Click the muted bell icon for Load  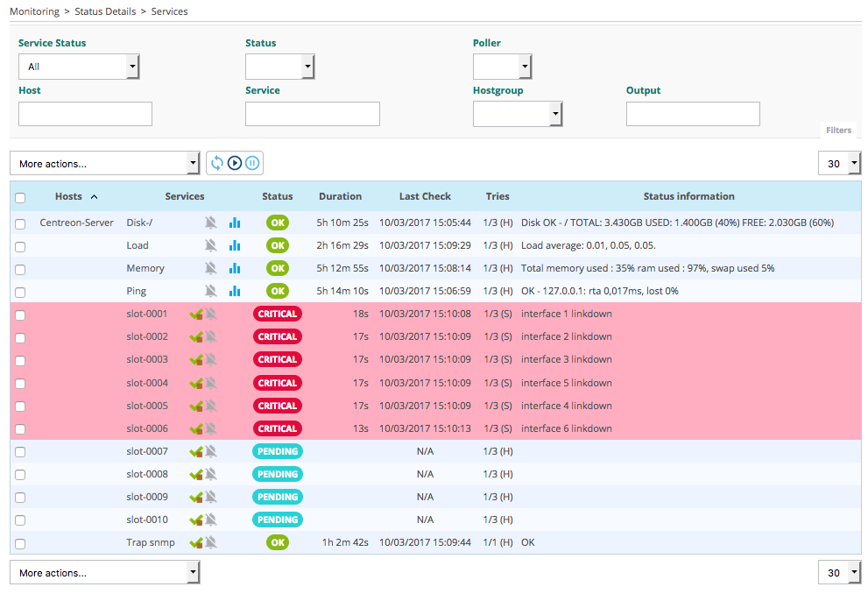(x=211, y=246)
